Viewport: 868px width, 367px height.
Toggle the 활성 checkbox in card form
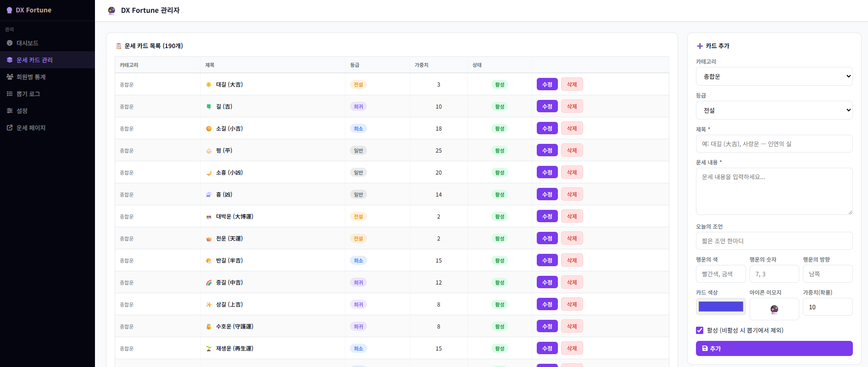(700, 330)
